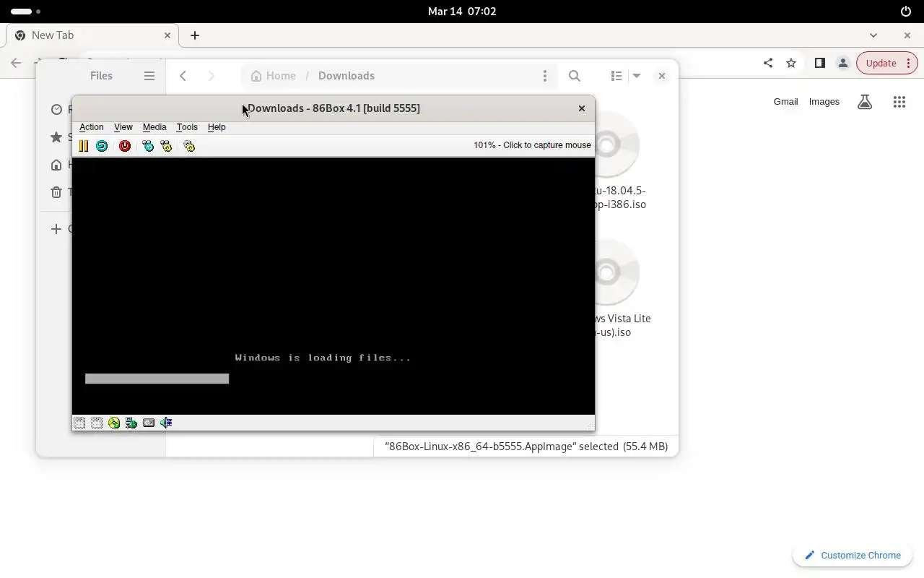Image resolution: width=924 pixels, height=578 pixels.
Task: Click the emulated display to capture mouse
Action: pyautogui.click(x=334, y=285)
